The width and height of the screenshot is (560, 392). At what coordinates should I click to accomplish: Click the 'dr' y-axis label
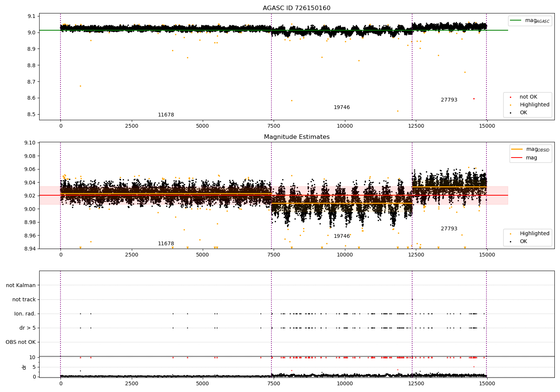click(24, 367)
